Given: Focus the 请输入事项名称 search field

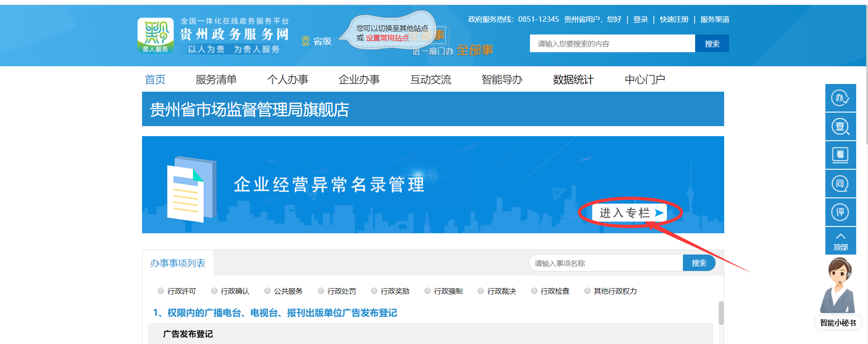Looking at the screenshot, I should click(x=606, y=263).
